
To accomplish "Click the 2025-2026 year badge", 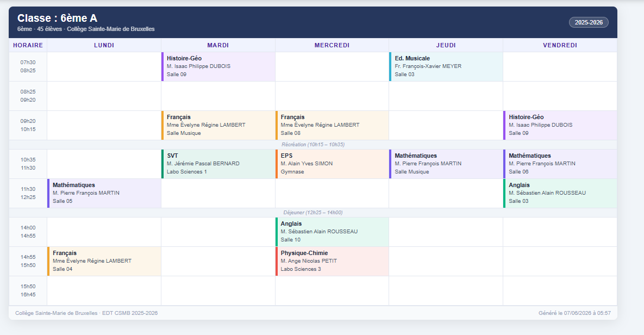I will pos(589,22).
